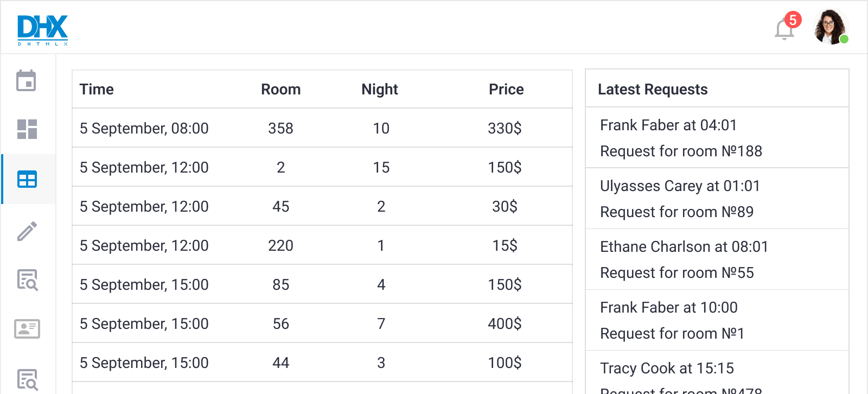This screenshot has height=394, width=868.
Task: Click the Night column header
Action: click(x=380, y=90)
